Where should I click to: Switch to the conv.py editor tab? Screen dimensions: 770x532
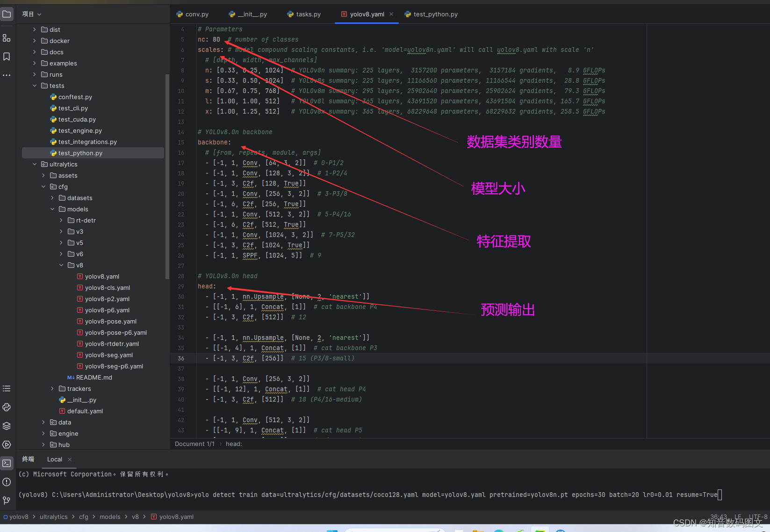click(193, 14)
